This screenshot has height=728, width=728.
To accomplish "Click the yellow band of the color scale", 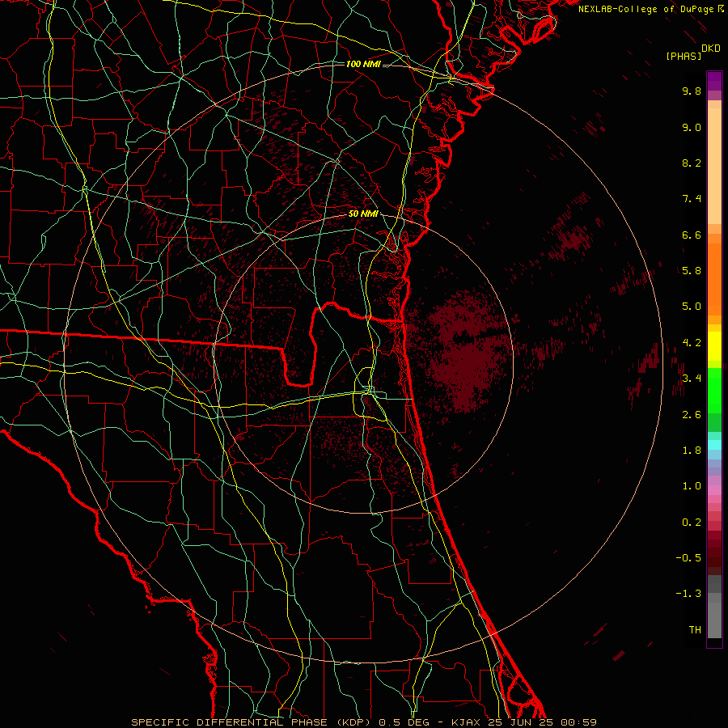I will point(714,346).
